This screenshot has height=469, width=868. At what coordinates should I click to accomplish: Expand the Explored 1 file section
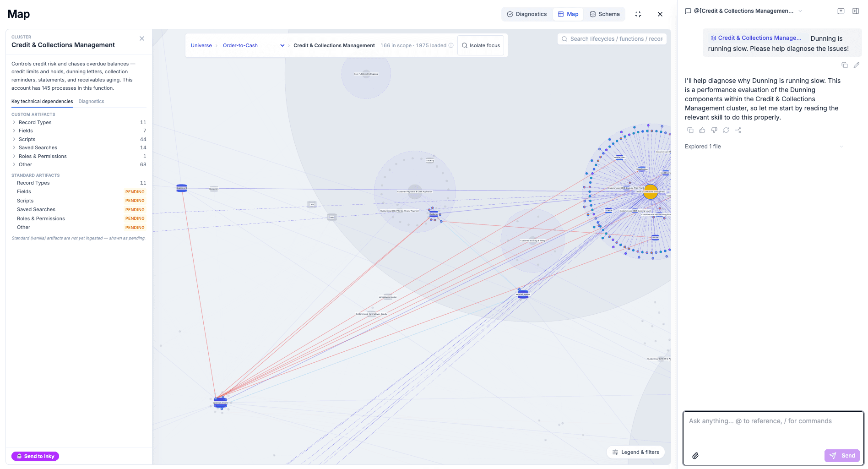point(764,147)
